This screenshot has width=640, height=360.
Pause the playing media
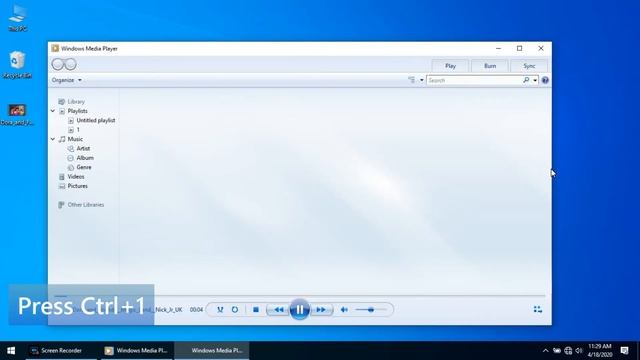(x=300, y=310)
